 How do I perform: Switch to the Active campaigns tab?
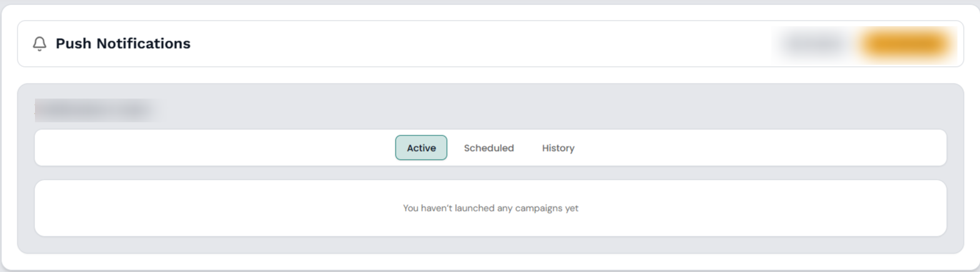(421, 148)
